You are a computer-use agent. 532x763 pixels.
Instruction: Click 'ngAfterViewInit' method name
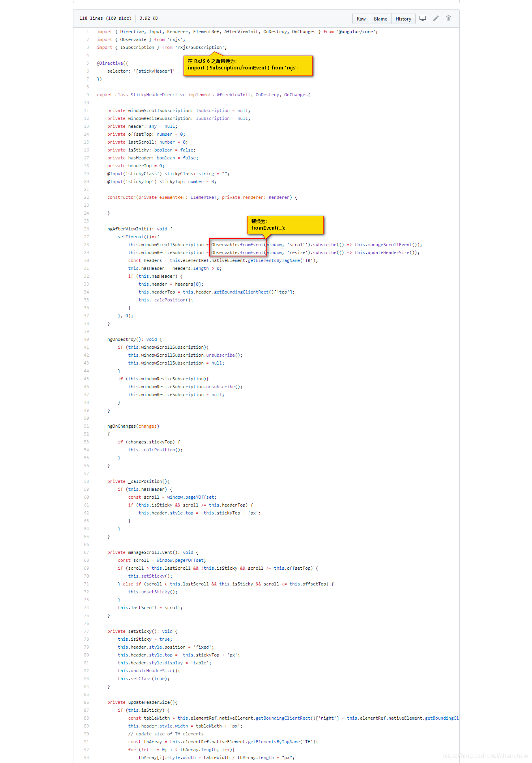pyautogui.click(x=127, y=229)
